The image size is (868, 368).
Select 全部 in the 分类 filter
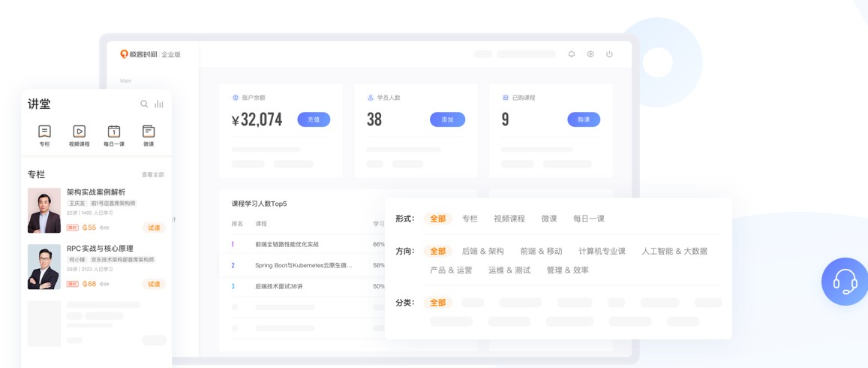point(438,303)
